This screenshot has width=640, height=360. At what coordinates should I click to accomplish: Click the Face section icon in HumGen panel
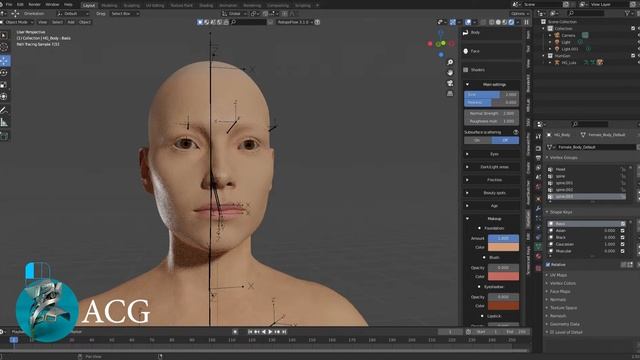tap(466, 51)
